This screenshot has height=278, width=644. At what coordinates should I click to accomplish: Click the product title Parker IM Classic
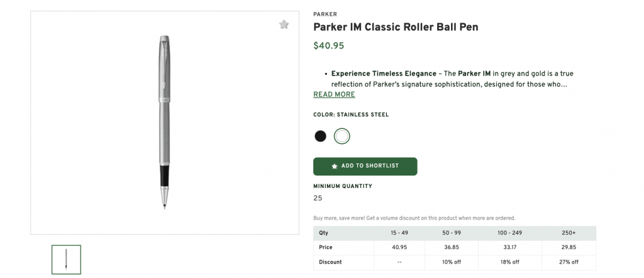pyautogui.click(x=396, y=28)
